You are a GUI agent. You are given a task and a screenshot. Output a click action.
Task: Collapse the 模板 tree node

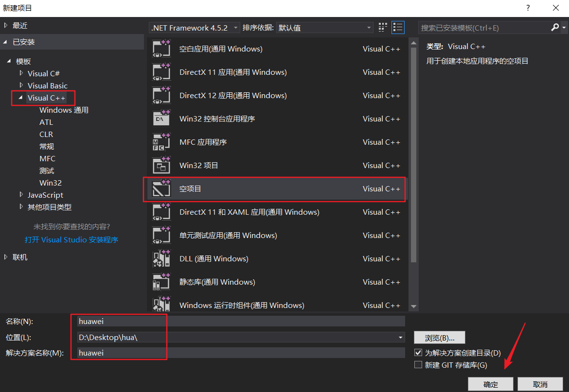pyautogui.click(x=9, y=61)
